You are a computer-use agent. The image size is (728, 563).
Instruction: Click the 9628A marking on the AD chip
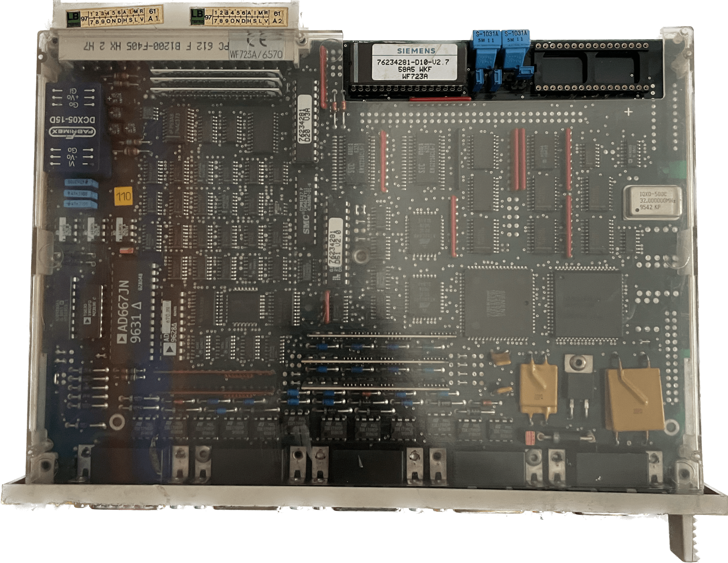[x=174, y=333]
